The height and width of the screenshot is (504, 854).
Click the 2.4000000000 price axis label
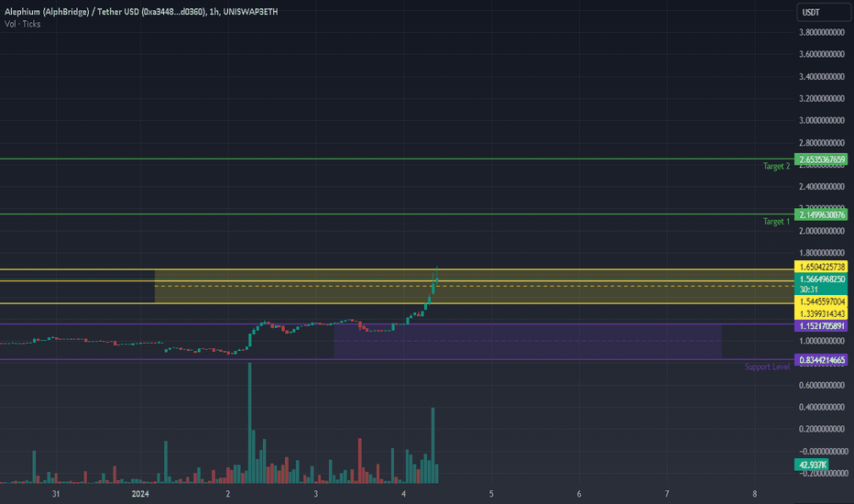(821, 187)
